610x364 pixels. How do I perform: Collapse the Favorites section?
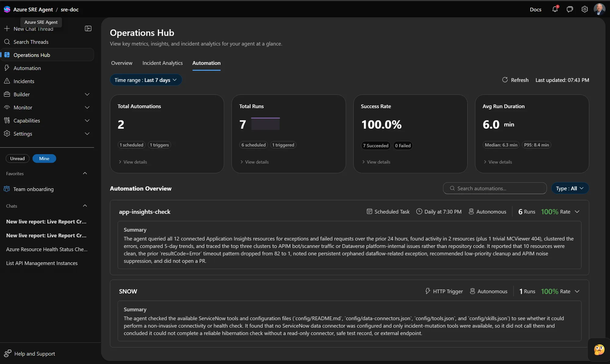pos(85,173)
